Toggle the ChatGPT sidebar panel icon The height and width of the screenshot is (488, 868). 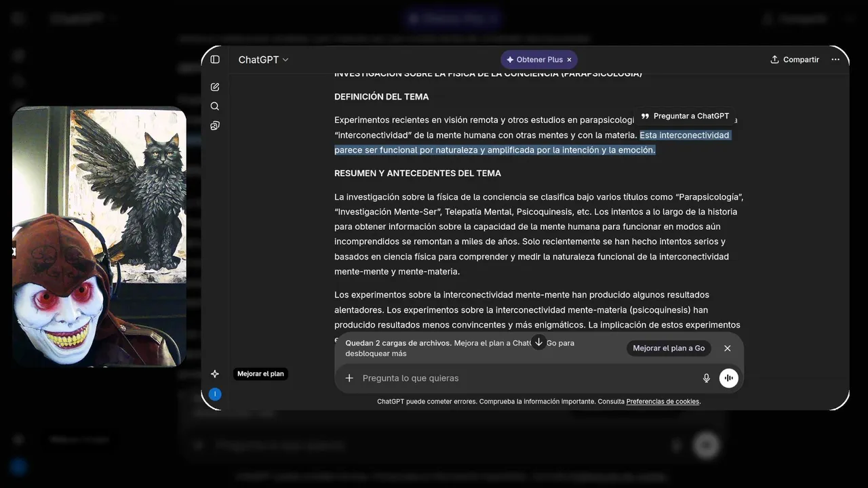click(x=215, y=60)
